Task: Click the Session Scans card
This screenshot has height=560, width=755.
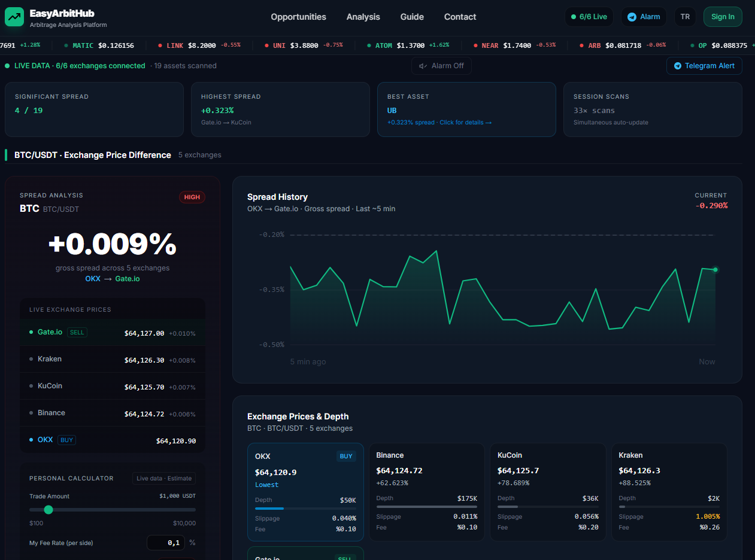Action: coord(653,109)
